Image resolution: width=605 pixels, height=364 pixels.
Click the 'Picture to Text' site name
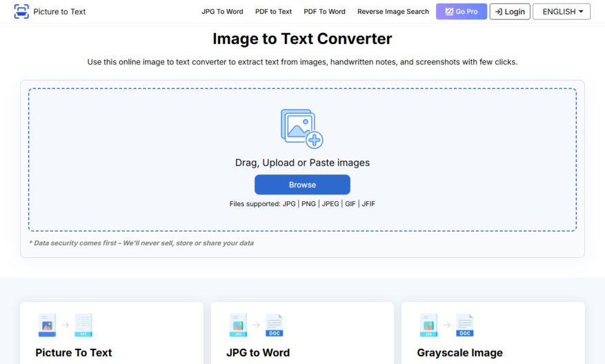point(59,12)
